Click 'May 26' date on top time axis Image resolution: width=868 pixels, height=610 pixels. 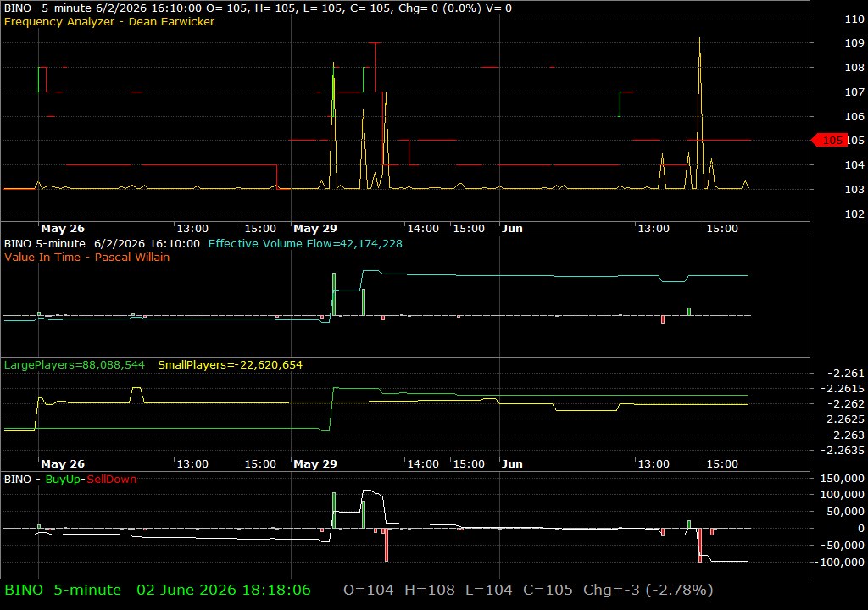click(63, 228)
